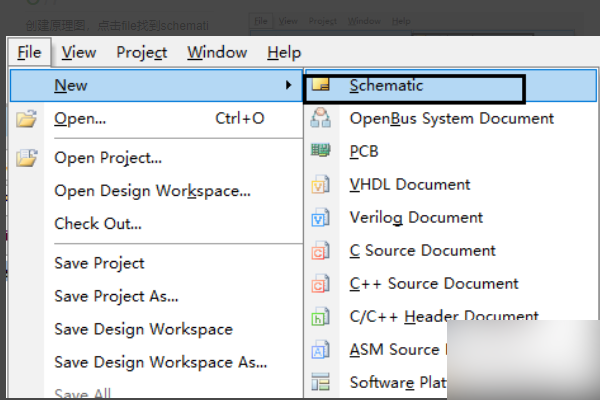Open the Project menu
This screenshot has height=400, width=600.
(x=141, y=53)
